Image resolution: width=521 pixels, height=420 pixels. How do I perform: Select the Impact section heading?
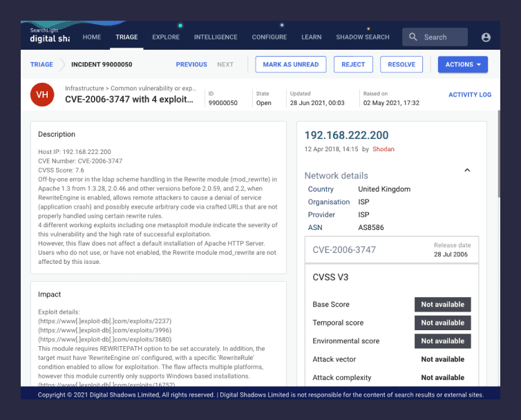coord(49,294)
